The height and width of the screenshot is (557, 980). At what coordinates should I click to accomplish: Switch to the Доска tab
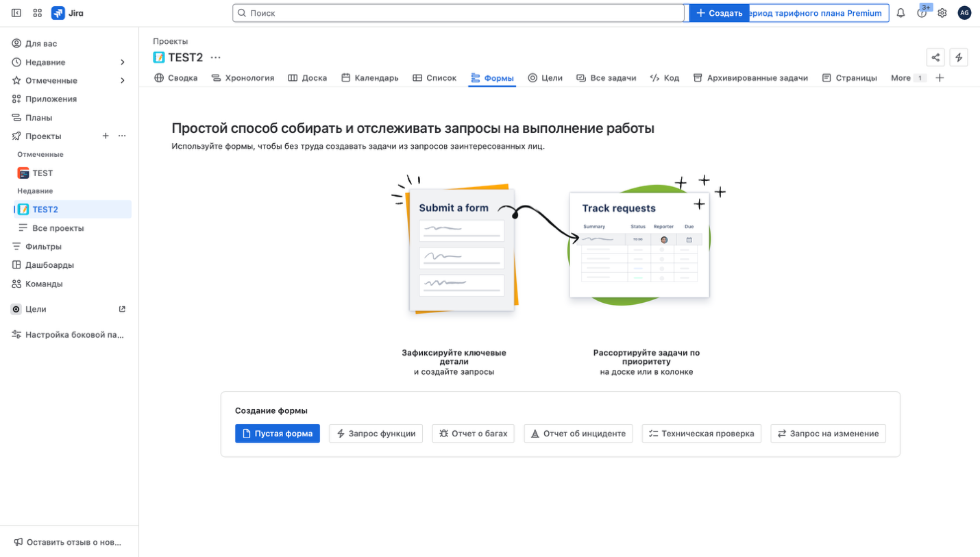pyautogui.click(x=307, y=78)
